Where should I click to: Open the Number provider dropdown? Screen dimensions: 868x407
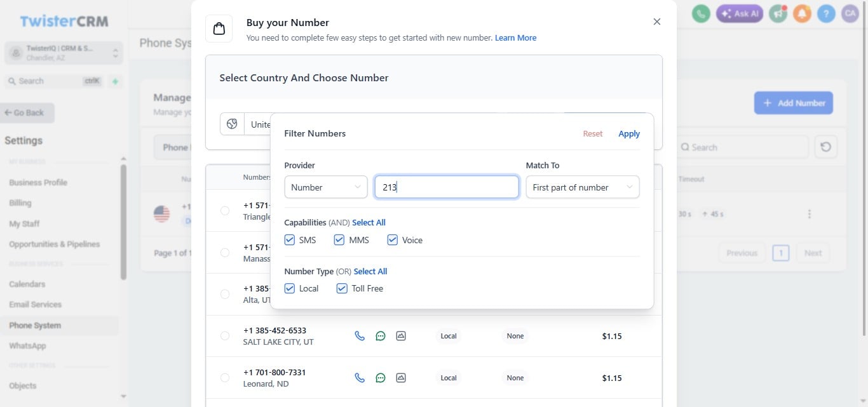pos(326,187)
